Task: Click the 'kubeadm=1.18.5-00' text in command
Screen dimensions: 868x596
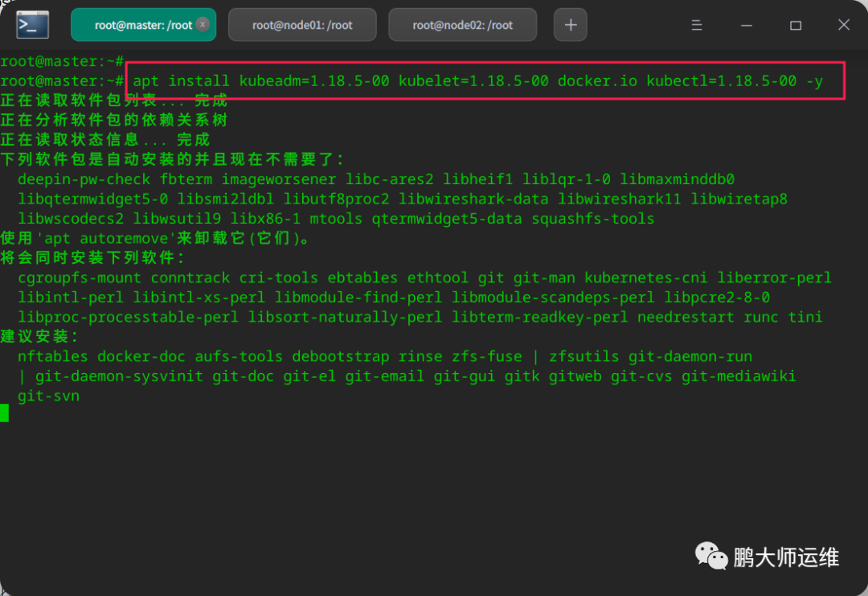Action: pyautogui.click(x=314, y=81)
